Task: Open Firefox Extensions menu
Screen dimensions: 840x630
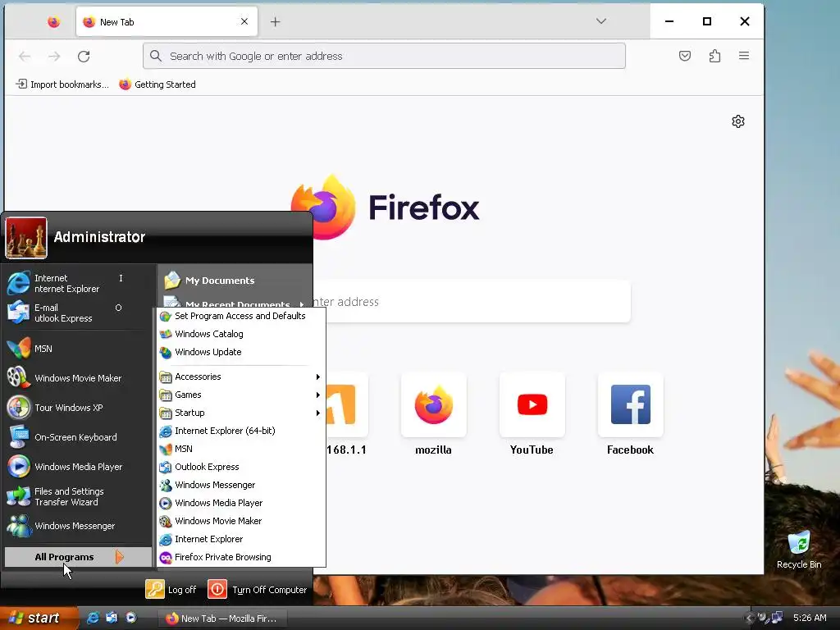Action: coord(714,56)
